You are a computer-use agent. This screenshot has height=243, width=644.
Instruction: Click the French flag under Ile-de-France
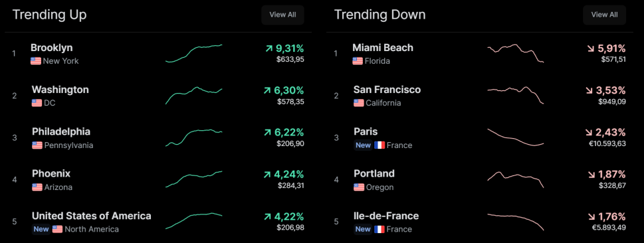coord(379,229)
